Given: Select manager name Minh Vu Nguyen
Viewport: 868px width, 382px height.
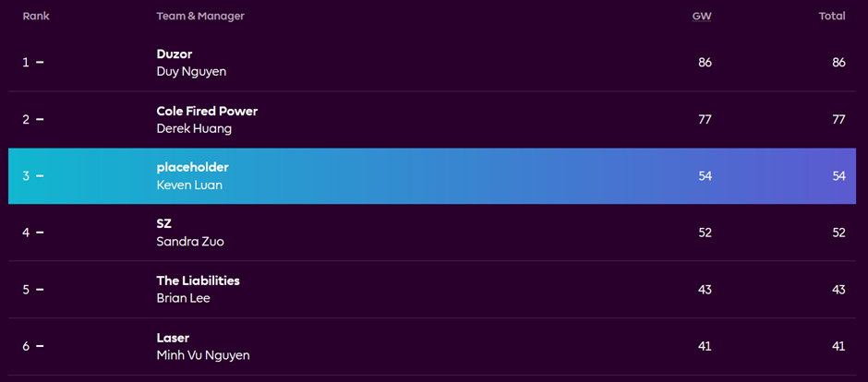Looking at the screenshot, I should click(203, 355).
